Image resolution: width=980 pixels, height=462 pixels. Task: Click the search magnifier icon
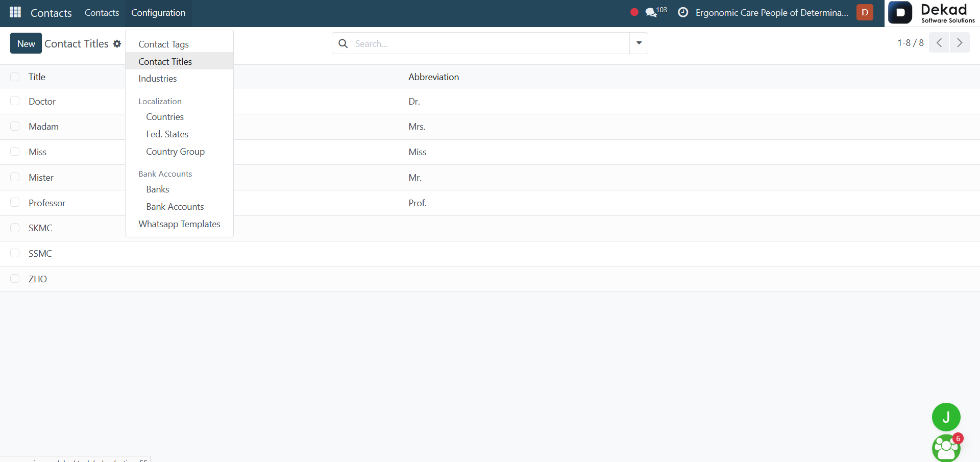coord(344,43)
